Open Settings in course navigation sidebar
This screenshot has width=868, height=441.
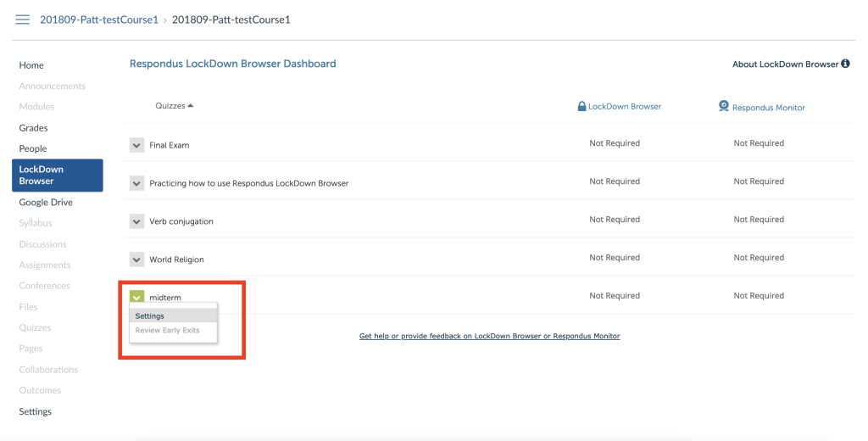pos(35,411)
